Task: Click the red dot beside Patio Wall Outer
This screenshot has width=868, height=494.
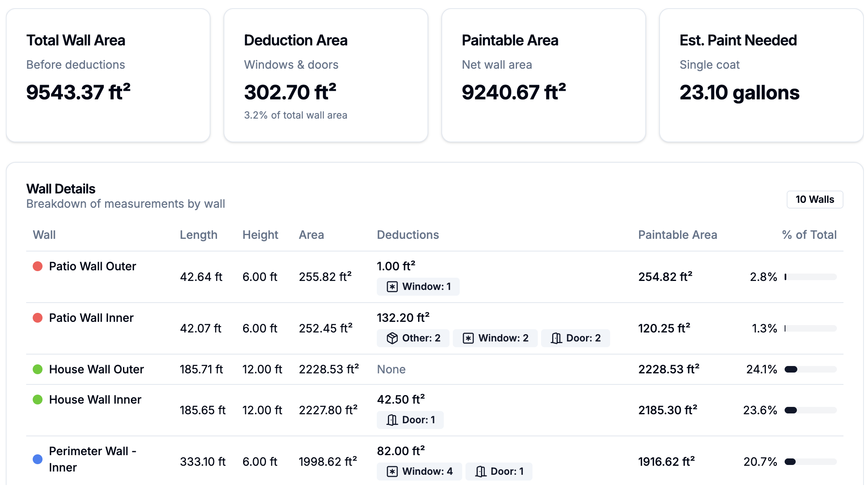Action: (38, 266)
